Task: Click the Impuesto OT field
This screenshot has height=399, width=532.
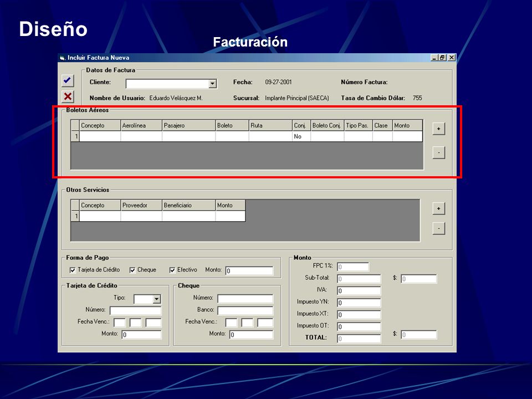Action: [359, 327]
